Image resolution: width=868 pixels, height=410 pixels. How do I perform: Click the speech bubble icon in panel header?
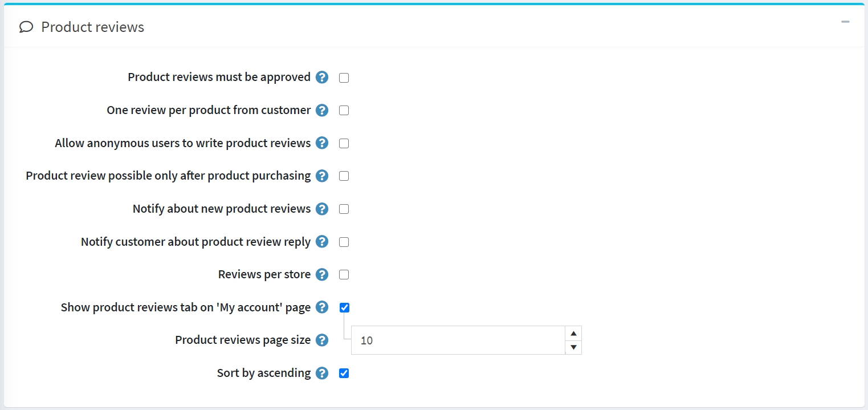(26, 27)
